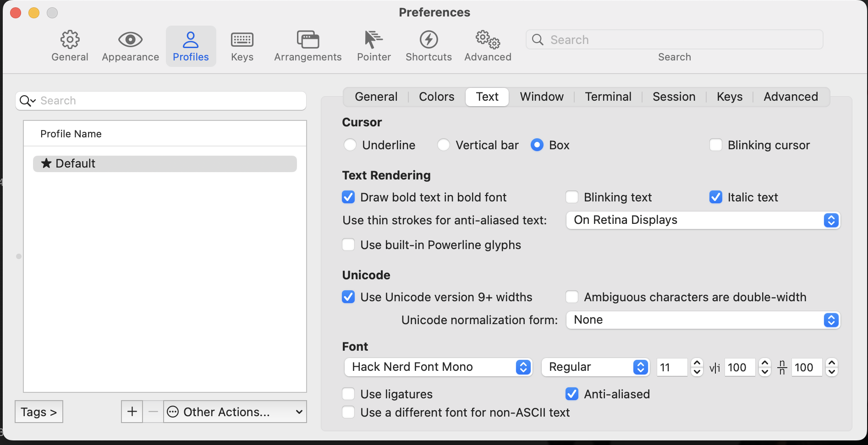The height and width of the screenshot is (445, 868).
Task: Switch to the Colors tab
Action: [x=436, y=97]
